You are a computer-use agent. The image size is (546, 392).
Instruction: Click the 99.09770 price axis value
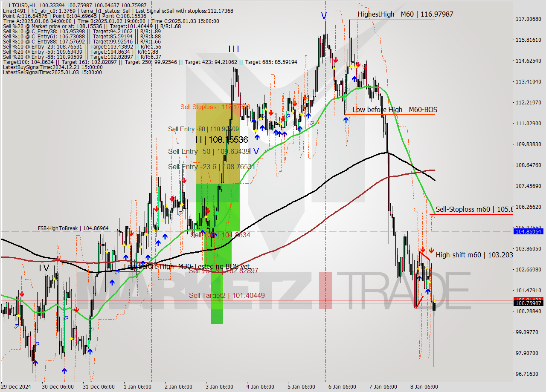(x=527, y=332)
